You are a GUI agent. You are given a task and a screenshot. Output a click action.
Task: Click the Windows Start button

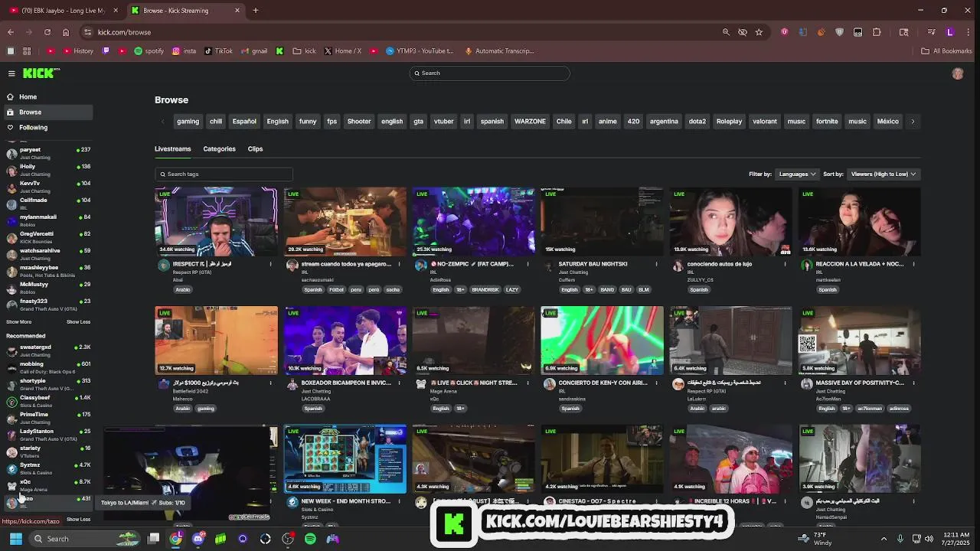click(x=15, y=539)
